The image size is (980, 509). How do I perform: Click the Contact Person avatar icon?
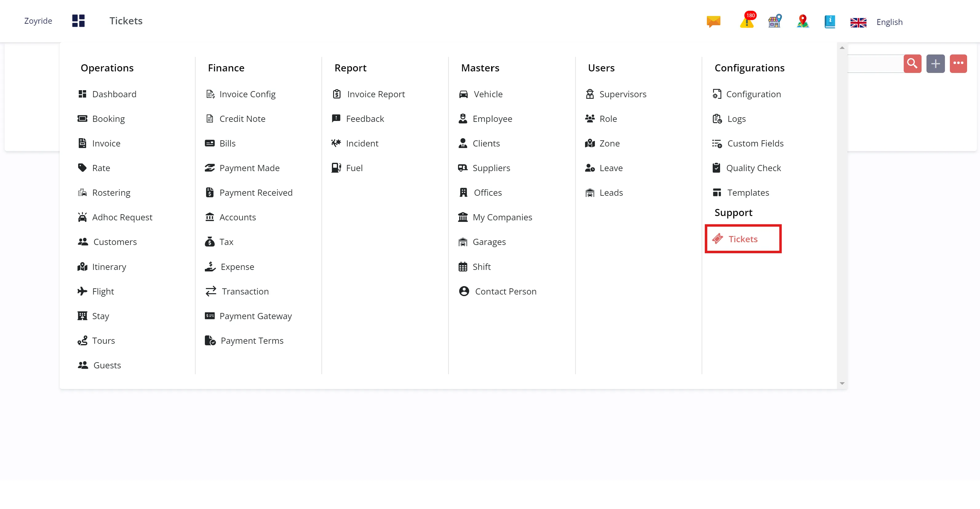pyautogui.click(x=464, y=291)
